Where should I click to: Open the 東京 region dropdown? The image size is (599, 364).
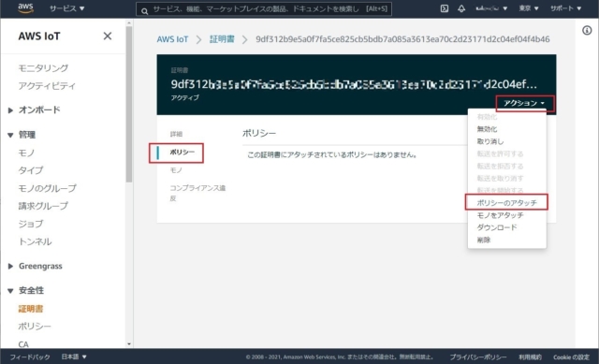coord(529,8)
